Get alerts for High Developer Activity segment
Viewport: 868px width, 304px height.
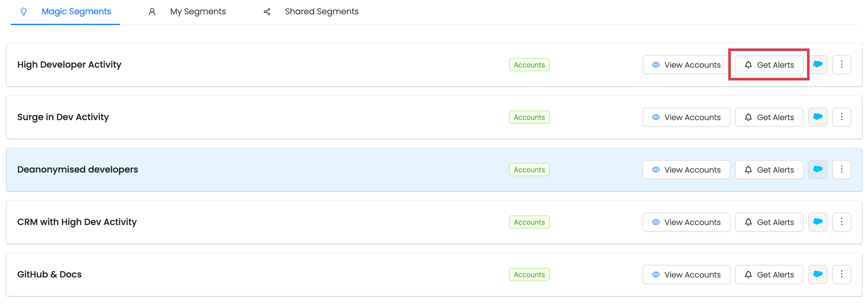pos(769,65)
